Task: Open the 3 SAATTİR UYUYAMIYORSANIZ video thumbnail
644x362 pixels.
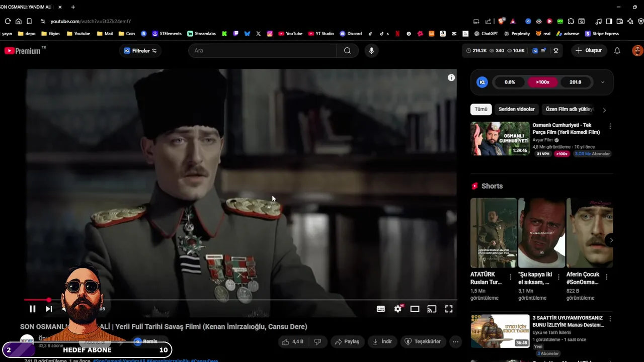Action: (x=500, y=331)
